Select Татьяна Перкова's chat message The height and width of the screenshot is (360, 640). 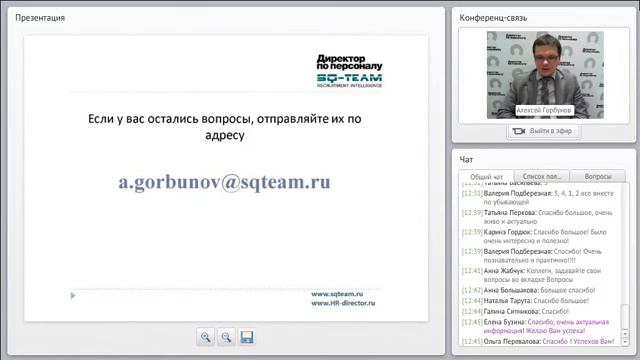point(538,217)
